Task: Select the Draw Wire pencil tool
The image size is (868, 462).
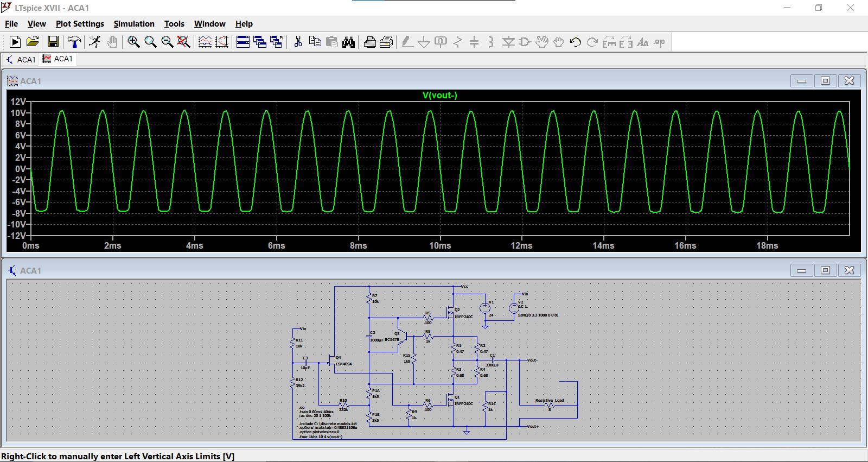Action: coord(407,42)
